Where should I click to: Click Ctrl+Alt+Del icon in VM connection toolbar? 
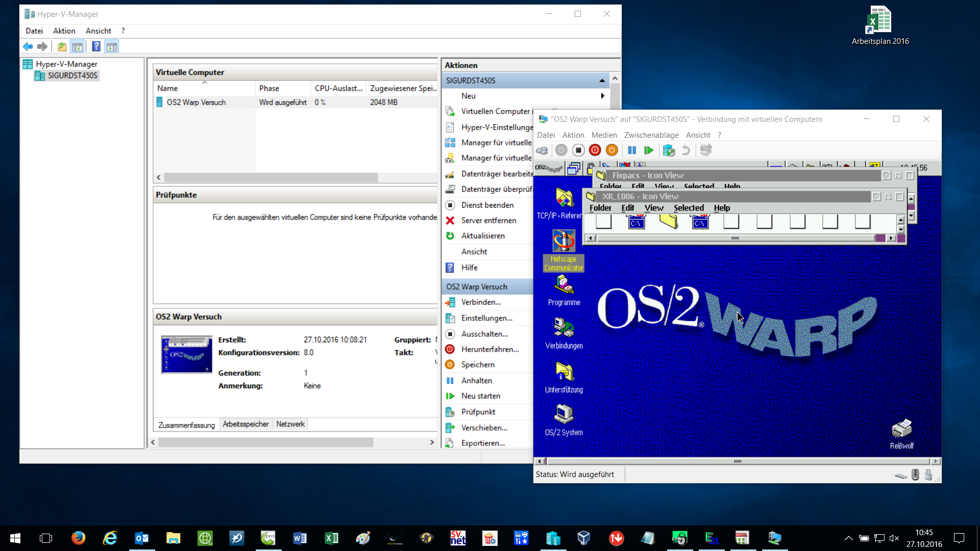click(x=542, y=151)
